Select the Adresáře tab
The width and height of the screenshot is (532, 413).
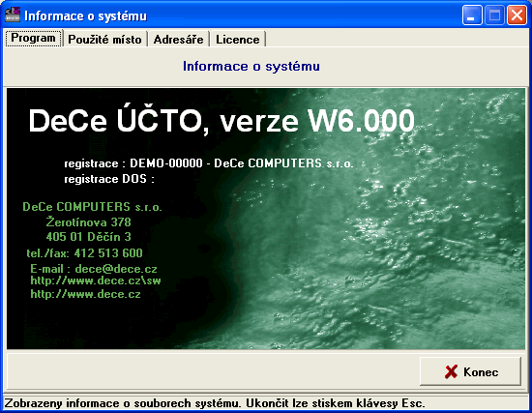click(179, 40)
